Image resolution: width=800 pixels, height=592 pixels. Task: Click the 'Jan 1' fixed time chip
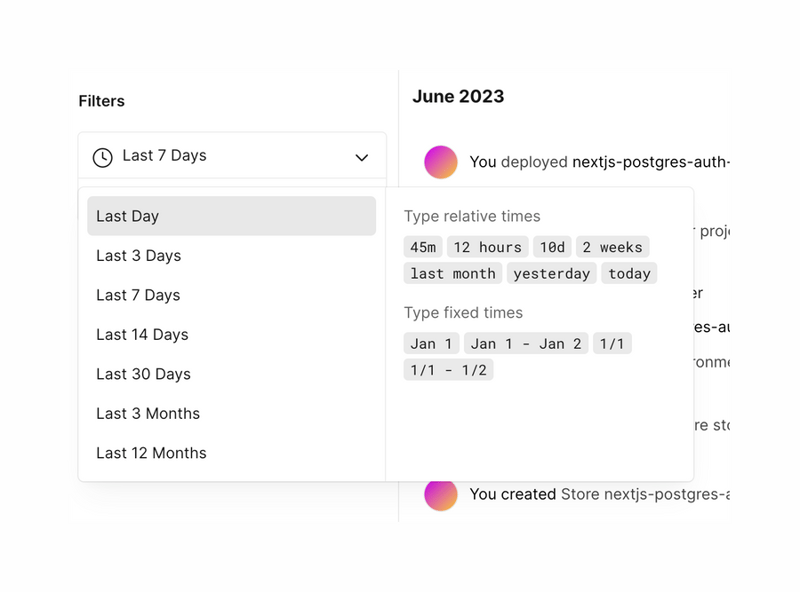tap(430, 343)
